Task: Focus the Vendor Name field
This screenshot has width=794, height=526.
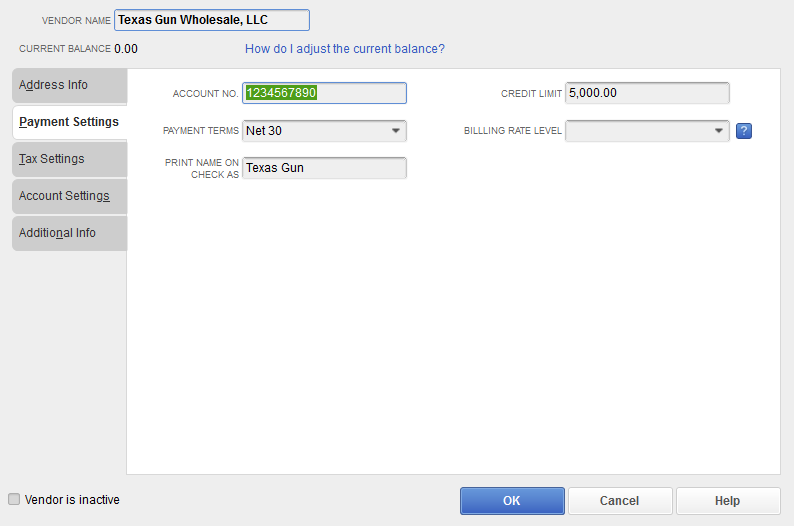Action: click(212, 20)
